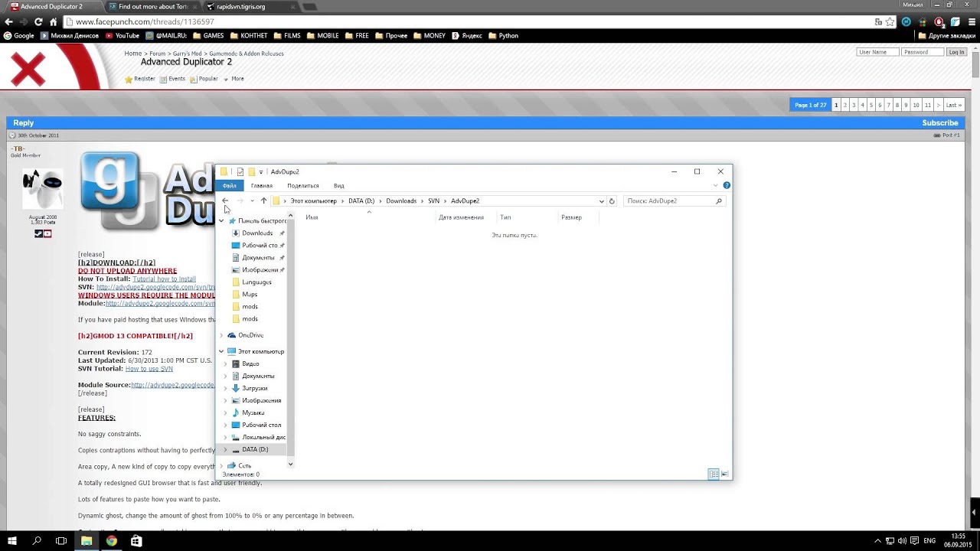980x551 pixels.
Task: Select 'Музыка' in navigation pane
Action: pos(253,412)
